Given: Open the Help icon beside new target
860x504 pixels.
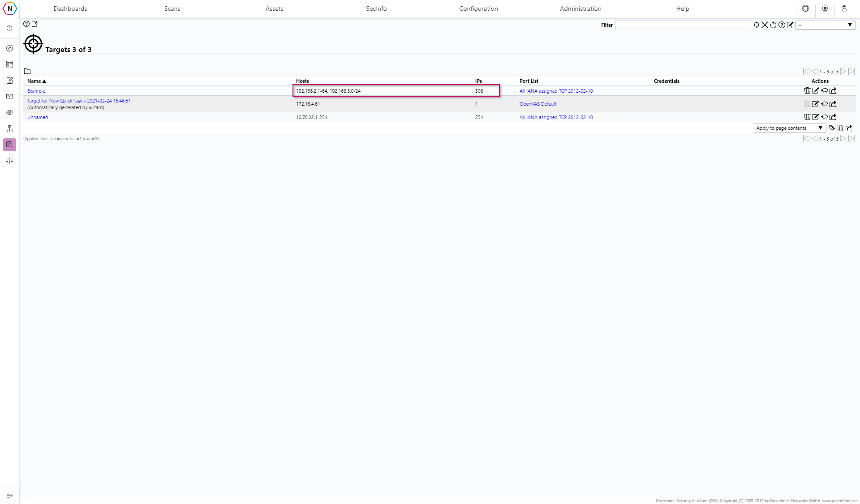Looking at the screenshot, I should [26, 24].
